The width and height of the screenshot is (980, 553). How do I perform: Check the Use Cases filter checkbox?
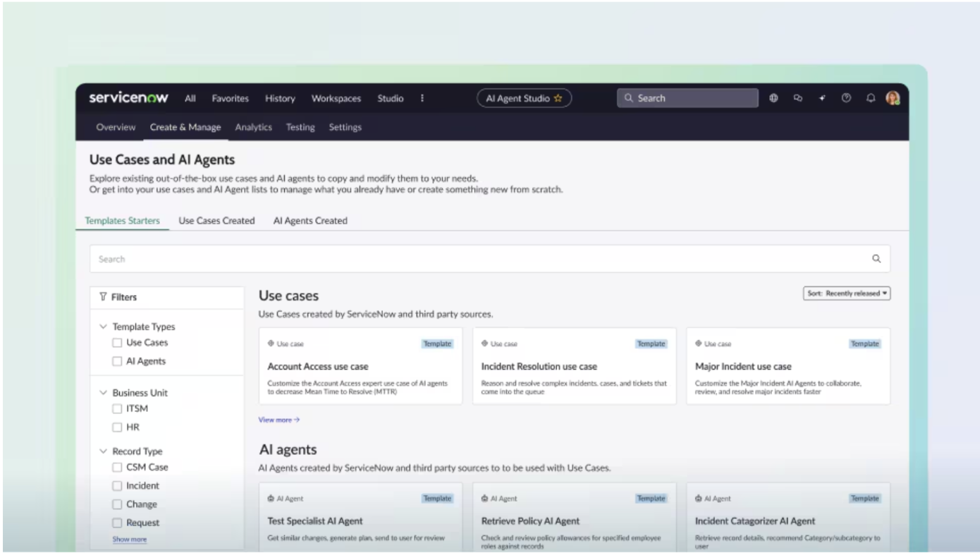point(117,343)
